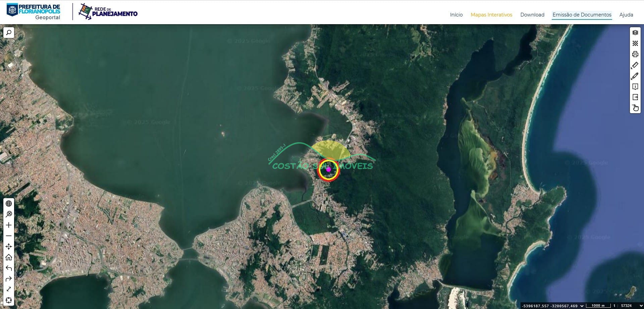Expand the coordinate system dropdown arrow

582,306
